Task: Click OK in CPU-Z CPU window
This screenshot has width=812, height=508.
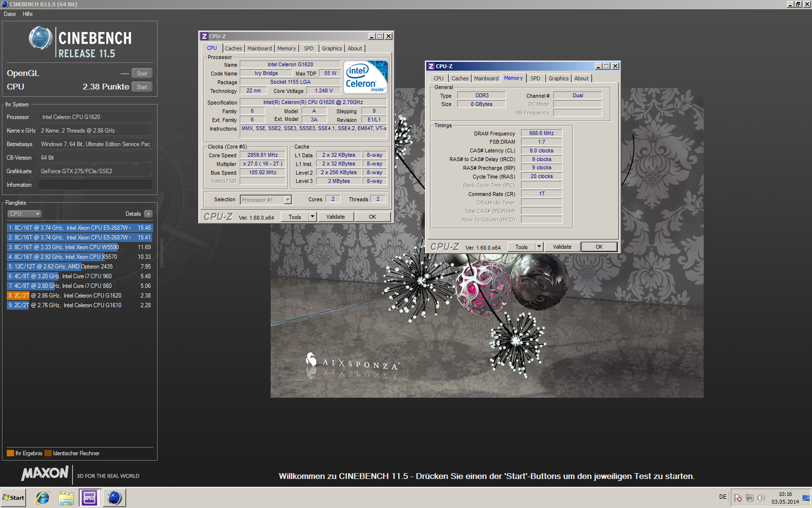Action: click(x=372, y=217)
